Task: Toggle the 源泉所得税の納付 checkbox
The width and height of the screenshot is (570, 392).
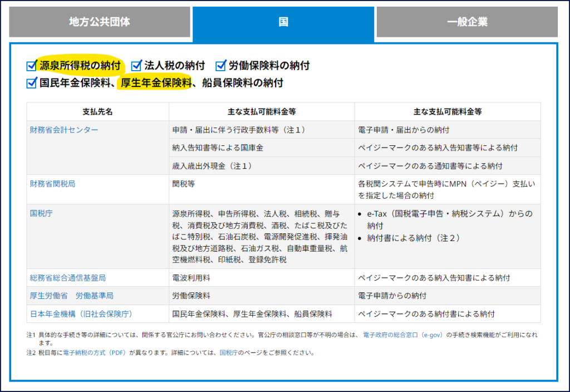Action: (x=32, y=66)
